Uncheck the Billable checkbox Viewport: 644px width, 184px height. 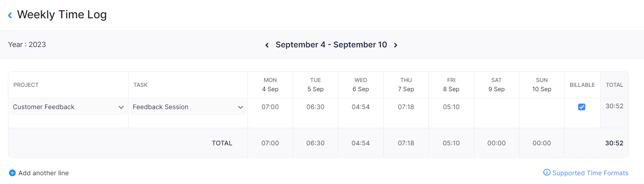click(582, 107)
